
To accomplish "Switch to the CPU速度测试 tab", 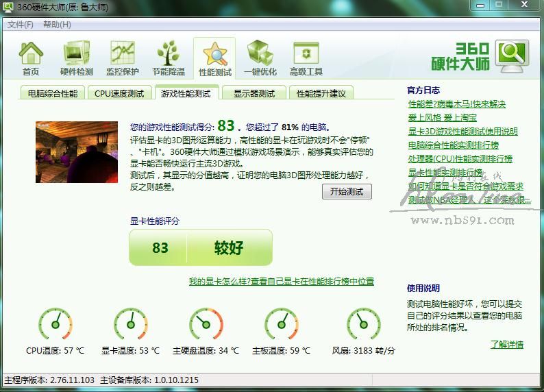I will pyautogui.click(x=119, y=93).
